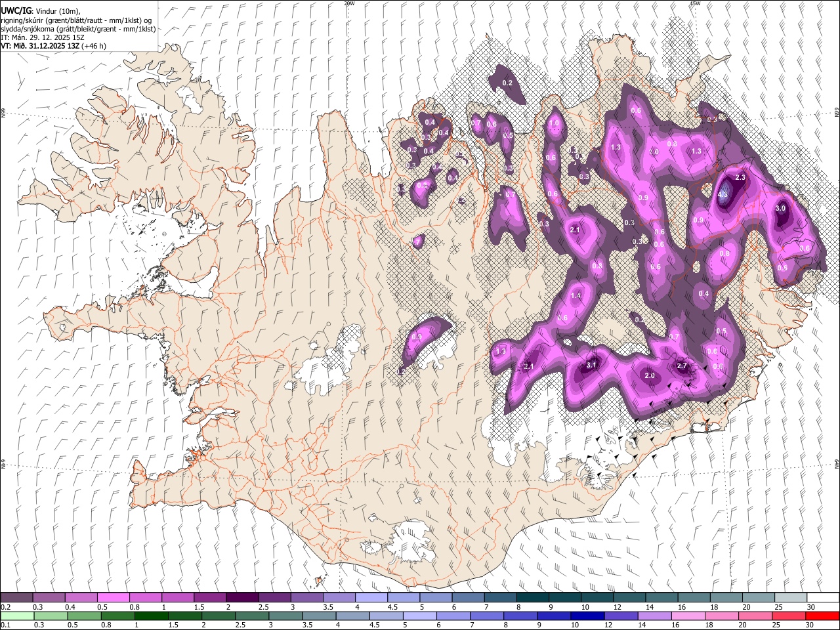
Task: Click the 20W longitude label at top
Action: tap(349, 3)
